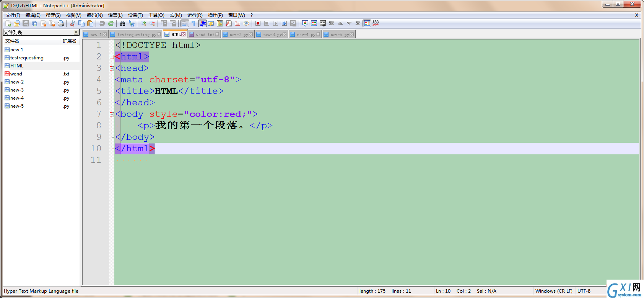Screen dimensions: 644x298
Task: Close the HTML tab with its X
Action: (x=184, y=34)
